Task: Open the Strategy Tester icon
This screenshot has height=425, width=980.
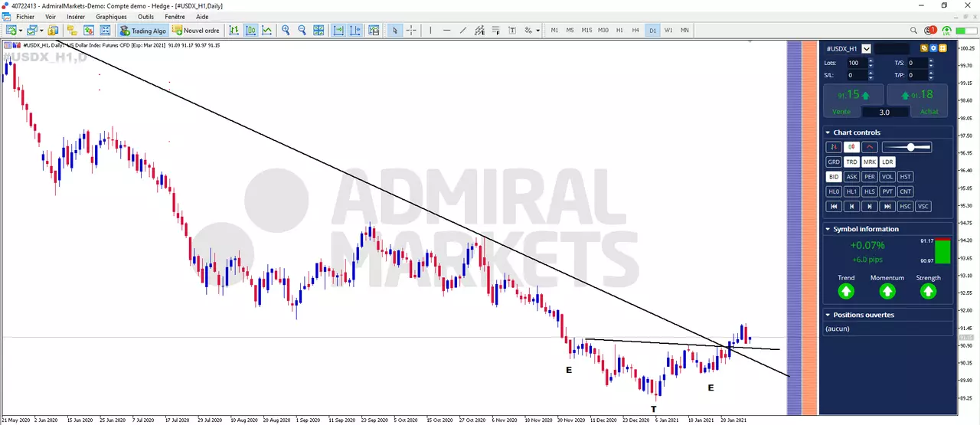Action: click(x=105, y=31)
